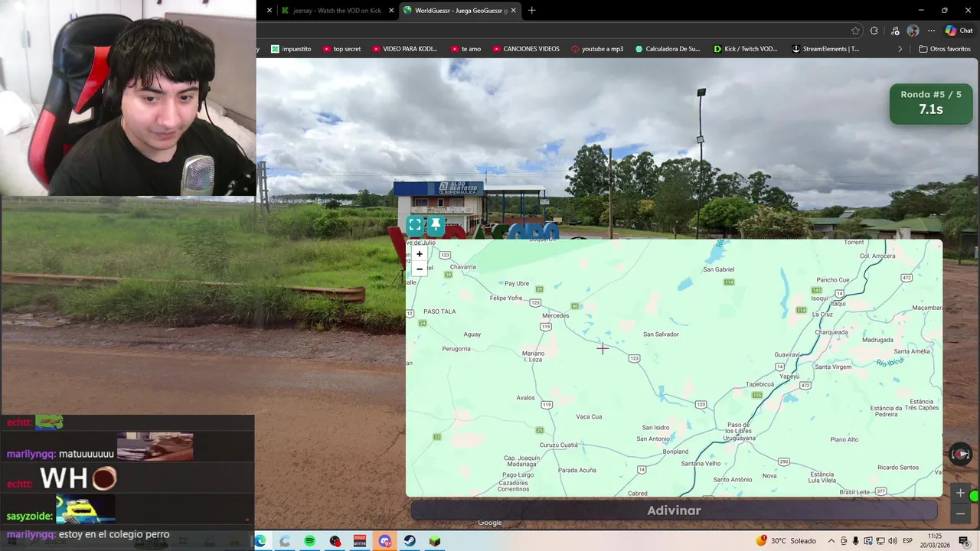Expand the guess map to fullscreen
Viewport: 980px width, 551px height.
click(415, 225)
